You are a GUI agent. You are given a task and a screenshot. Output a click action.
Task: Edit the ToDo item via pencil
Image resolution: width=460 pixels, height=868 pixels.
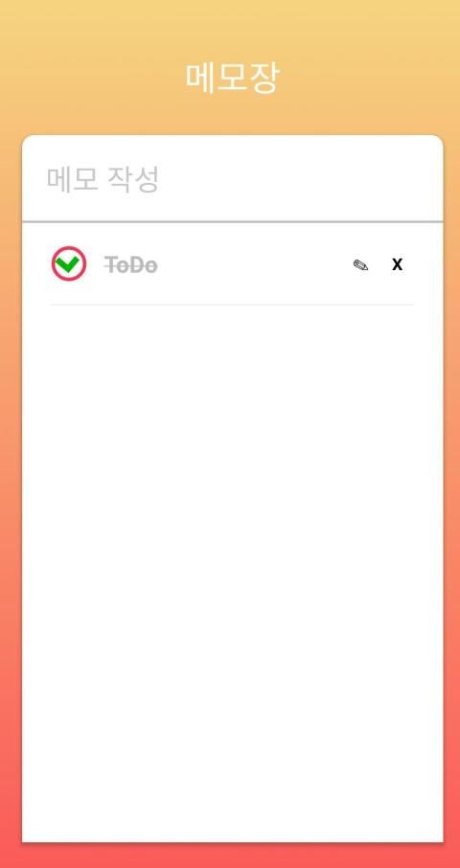(x=361, y=265)
